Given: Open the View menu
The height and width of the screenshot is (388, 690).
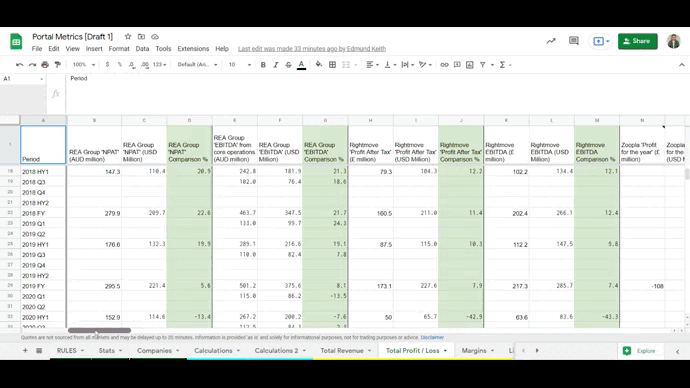Looking at the screenshot, I should click(x=73, y=49).
